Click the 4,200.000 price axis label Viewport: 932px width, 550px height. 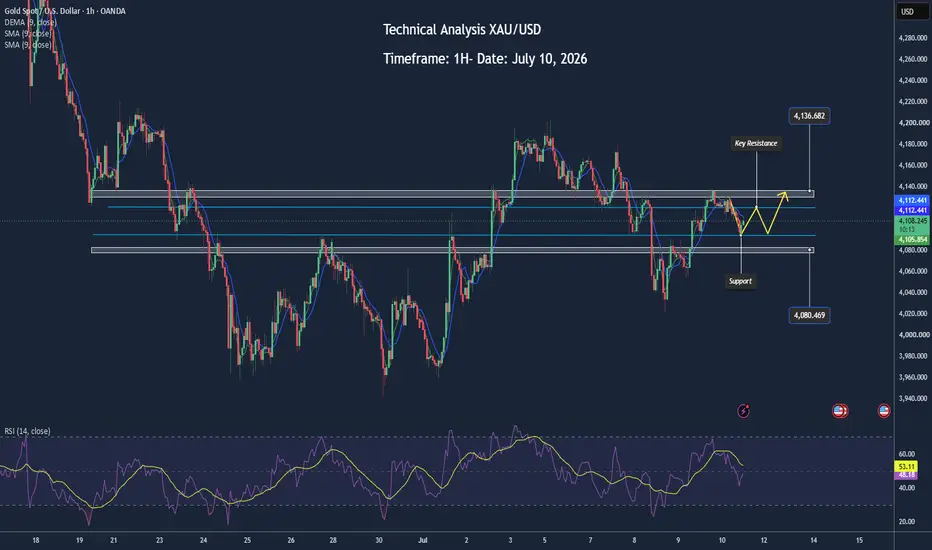pos(913,122)
